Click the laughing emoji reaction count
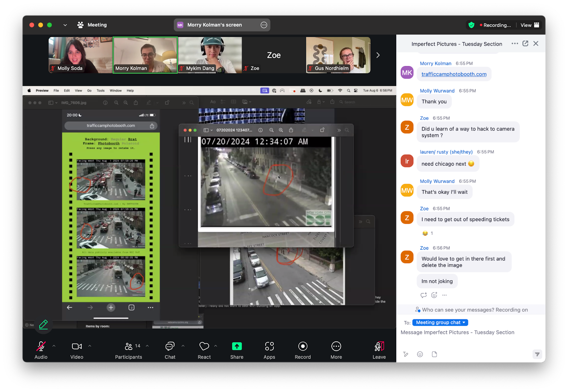 pyautogui.click(x=427, y=233)
